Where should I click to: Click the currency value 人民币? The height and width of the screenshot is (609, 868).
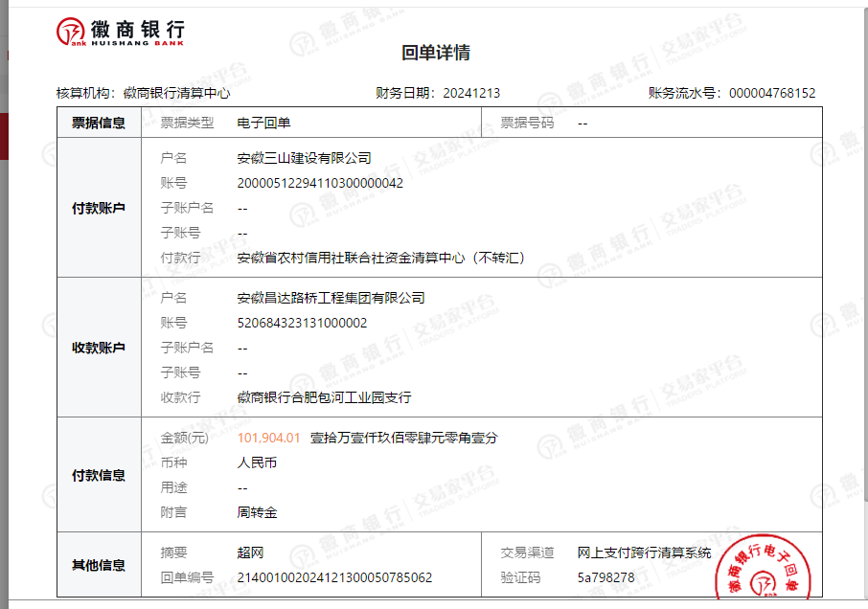[x=257, y=462]
